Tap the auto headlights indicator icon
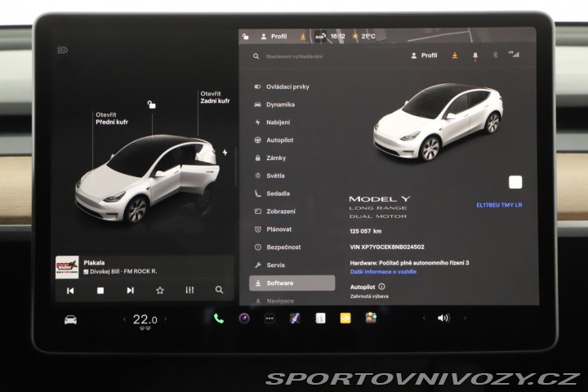 point(62,50)
